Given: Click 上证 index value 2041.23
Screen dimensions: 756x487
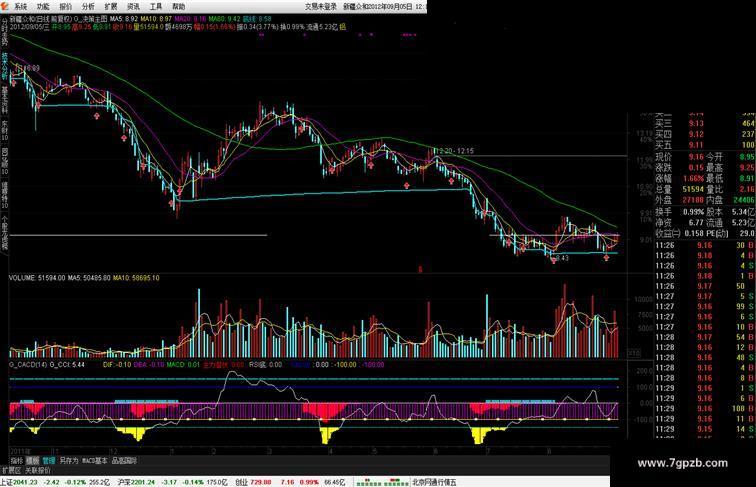Looking at the screenshot, I should coord(25,482).
